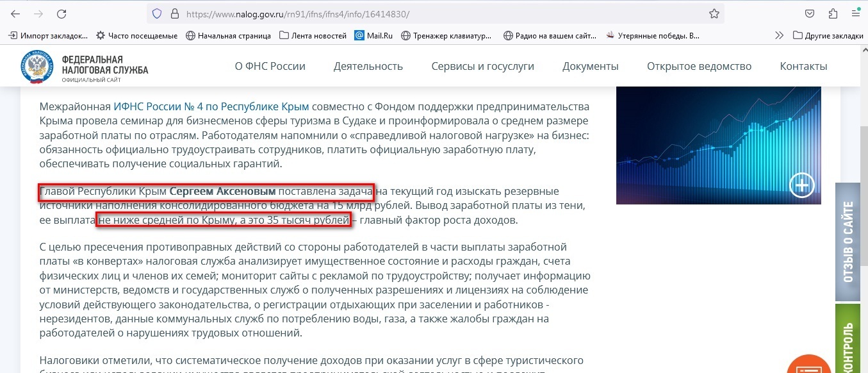Open the Лента новостей bookmark folder

(313, 35)
